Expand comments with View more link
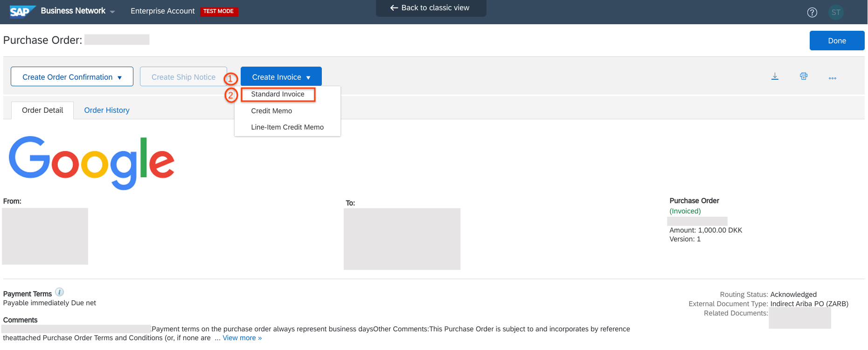Image resolution: width=868 pixels, height=350 pixels. pyautogui.click(x=242, y=338)
